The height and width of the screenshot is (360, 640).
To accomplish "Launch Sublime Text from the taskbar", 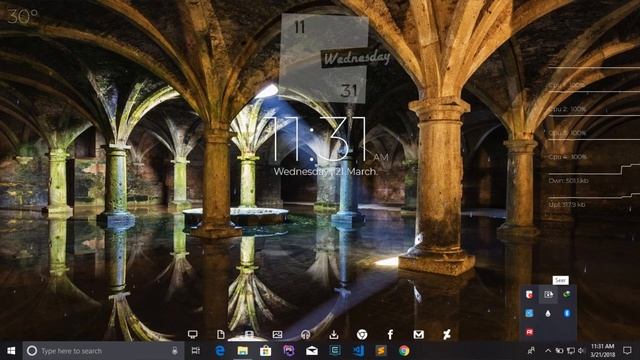I will click(x=381, y=351).
